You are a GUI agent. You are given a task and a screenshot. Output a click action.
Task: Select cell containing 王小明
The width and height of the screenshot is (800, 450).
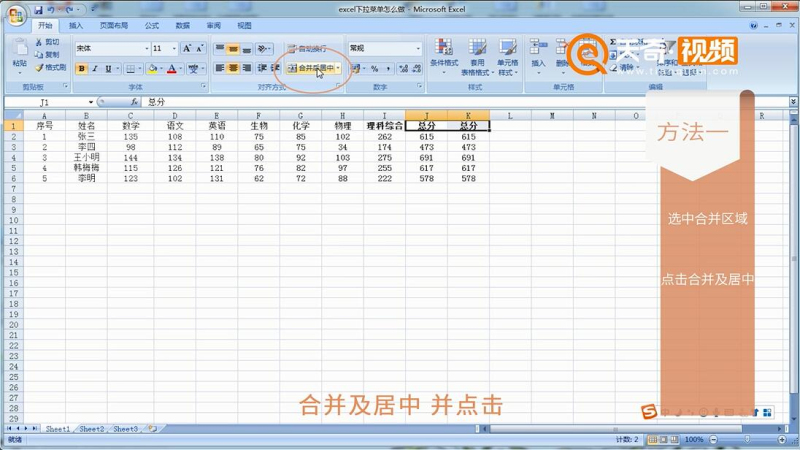pyautogui.click(x=86, y=158)
